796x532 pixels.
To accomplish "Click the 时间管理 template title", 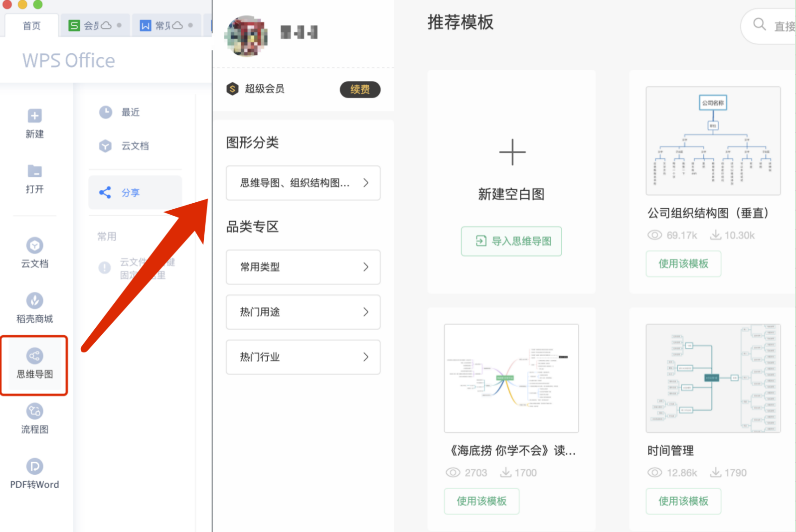I will 670,451.
